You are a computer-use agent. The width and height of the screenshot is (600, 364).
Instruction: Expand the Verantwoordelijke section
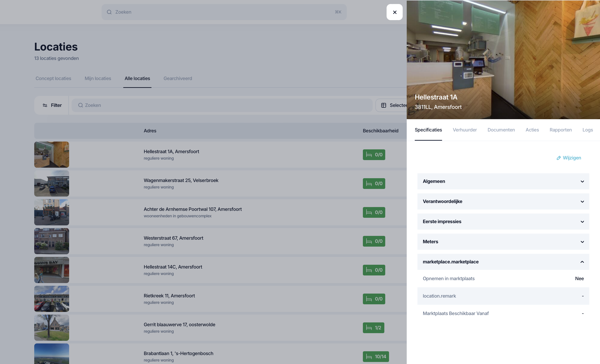click(503, 201)
